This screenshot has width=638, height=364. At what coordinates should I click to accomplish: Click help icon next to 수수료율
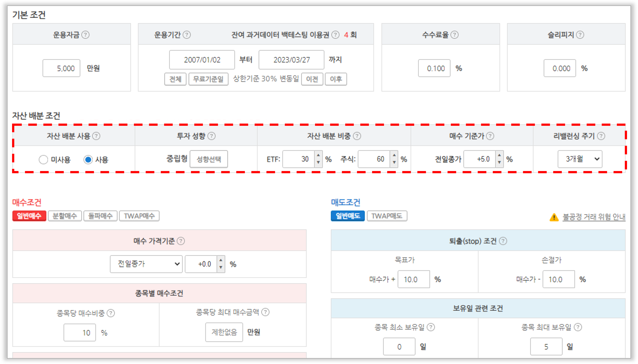click(454, 35)
